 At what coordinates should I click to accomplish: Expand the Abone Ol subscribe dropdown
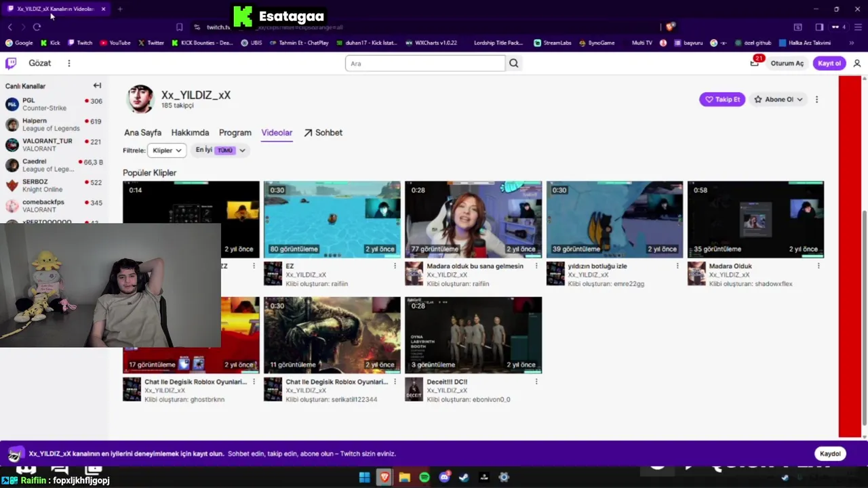click(778, 99)
